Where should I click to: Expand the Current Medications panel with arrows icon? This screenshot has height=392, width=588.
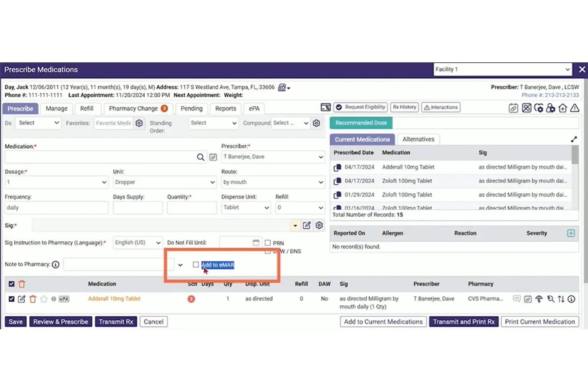574,139
